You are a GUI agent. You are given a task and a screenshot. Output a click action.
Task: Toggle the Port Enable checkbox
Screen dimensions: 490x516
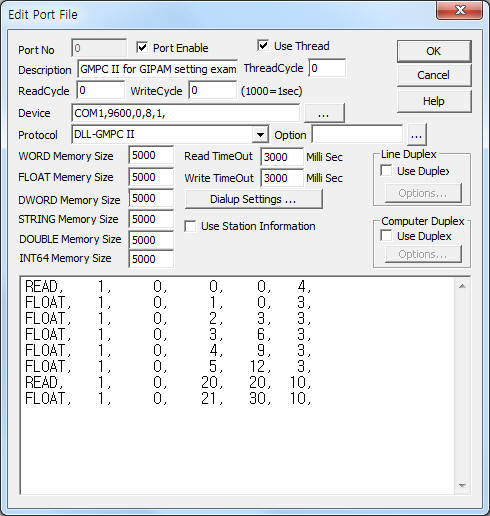(142, 47)
